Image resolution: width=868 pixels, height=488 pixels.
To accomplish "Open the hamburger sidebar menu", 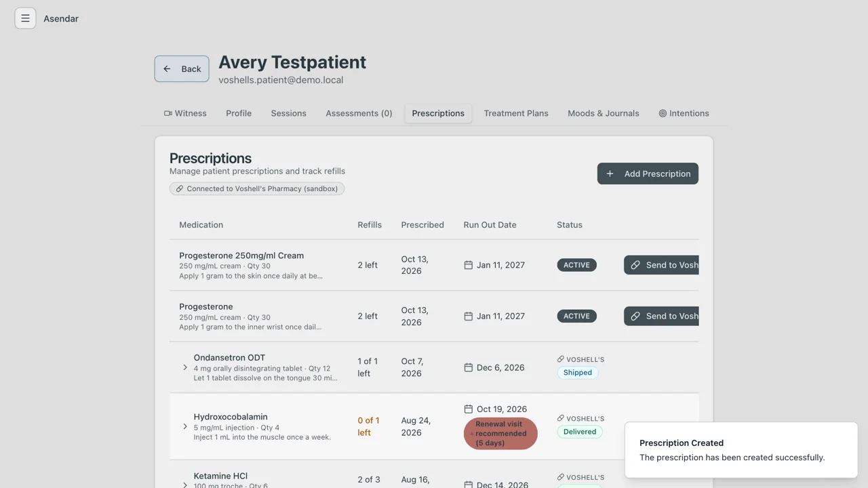I will click(x=25, y=18).
